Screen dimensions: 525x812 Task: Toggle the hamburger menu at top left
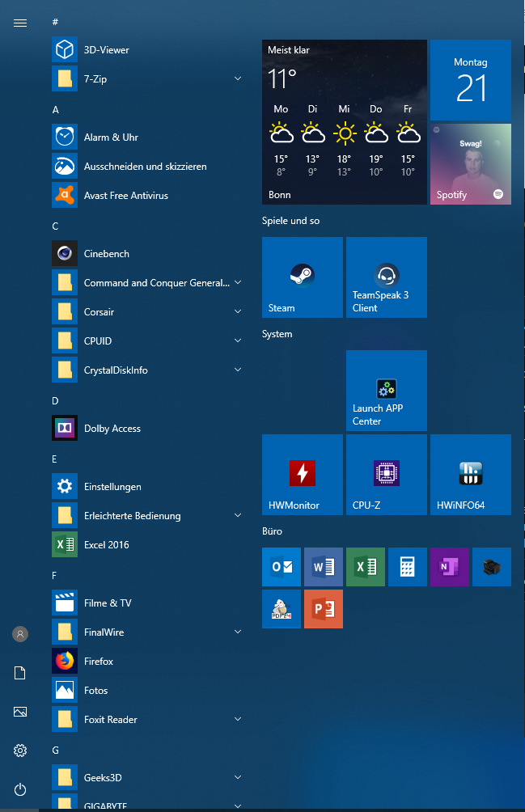(20, 23)
